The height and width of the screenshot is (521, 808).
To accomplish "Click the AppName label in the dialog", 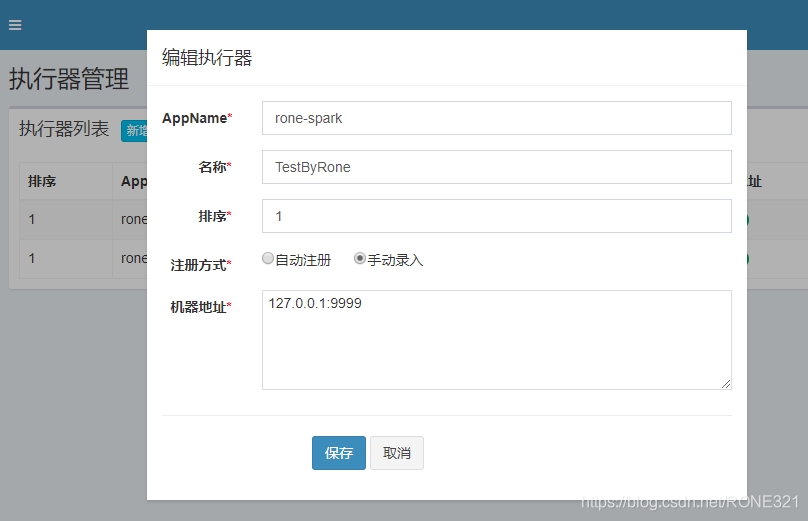I will pos(197,118).
